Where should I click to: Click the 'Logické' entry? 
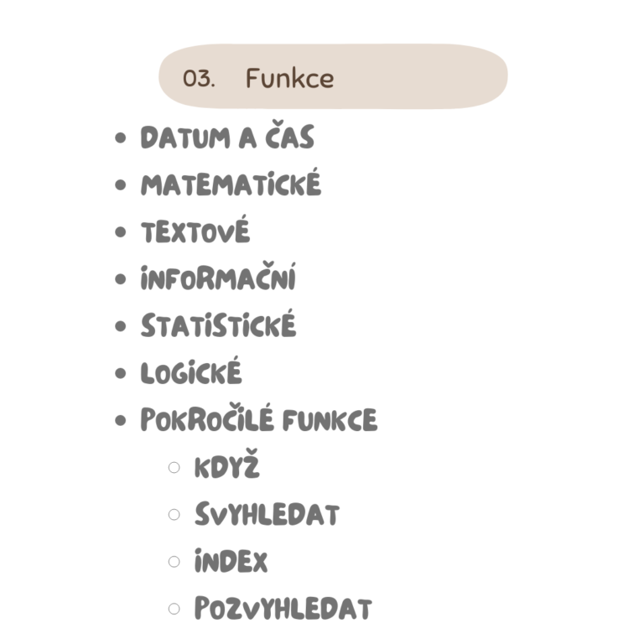pos(191,371)
